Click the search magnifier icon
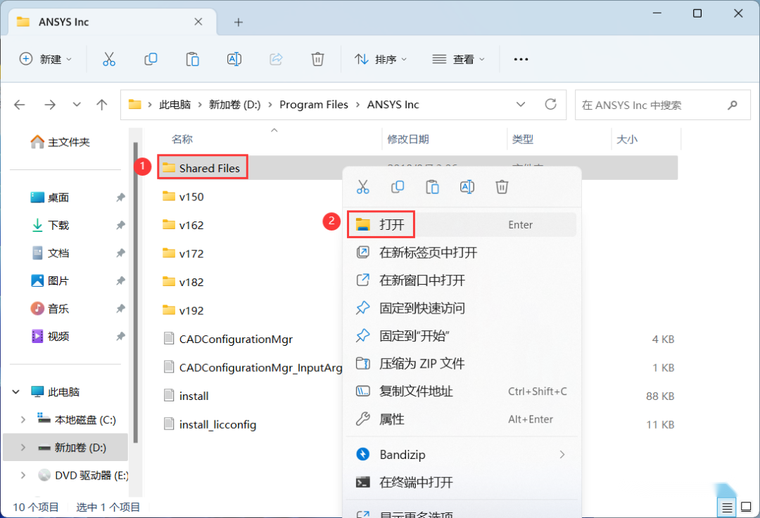This screenshot has width=760, height=518. [732, 105]
